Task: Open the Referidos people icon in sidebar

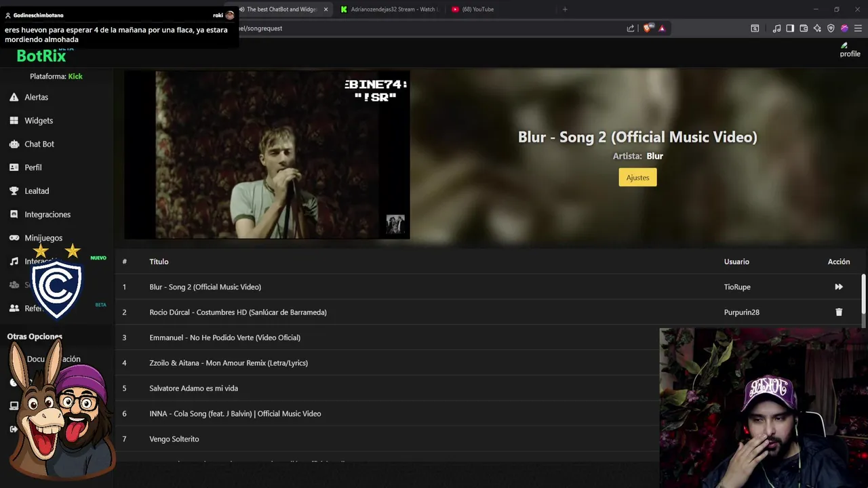Action: (x=14, y=308)
